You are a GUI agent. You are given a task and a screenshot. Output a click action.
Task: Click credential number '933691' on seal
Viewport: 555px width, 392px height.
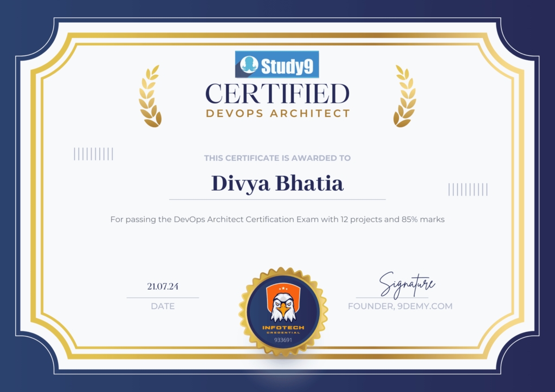click(283, 340)
